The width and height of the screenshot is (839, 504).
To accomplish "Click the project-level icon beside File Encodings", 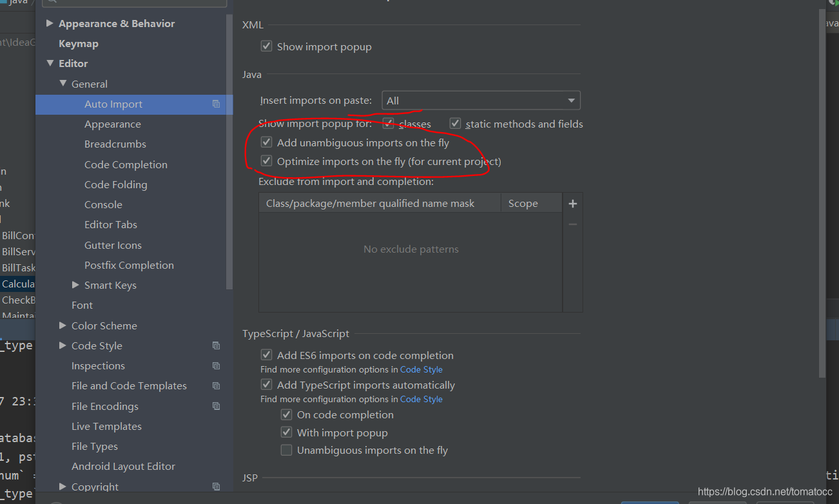I will click(x=217, y=406).
